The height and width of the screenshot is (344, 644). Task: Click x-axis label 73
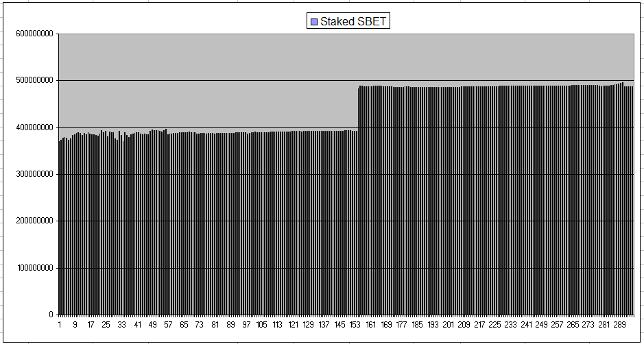tap(199, 325)
